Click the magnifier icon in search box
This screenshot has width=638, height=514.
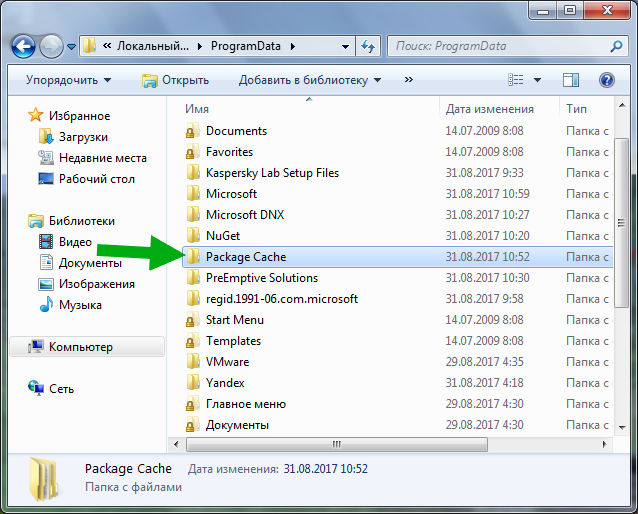[x=616, y=46]
